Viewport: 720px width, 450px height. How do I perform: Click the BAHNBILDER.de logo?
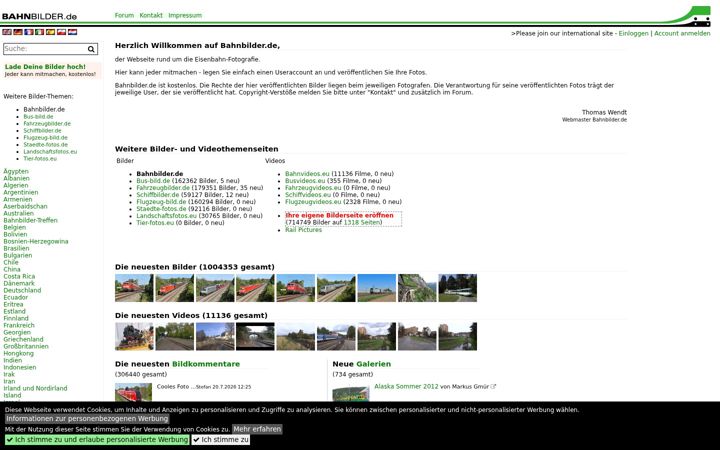point(39,17)
